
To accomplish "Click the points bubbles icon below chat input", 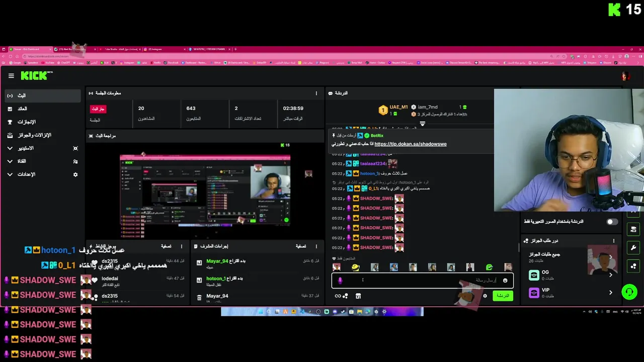I will point(346,296).
